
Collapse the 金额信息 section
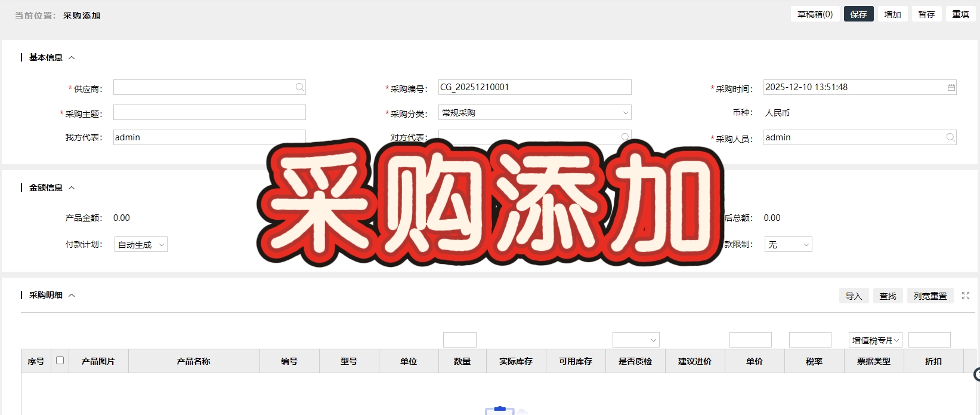pyautogui.click(x=72, y=188)
